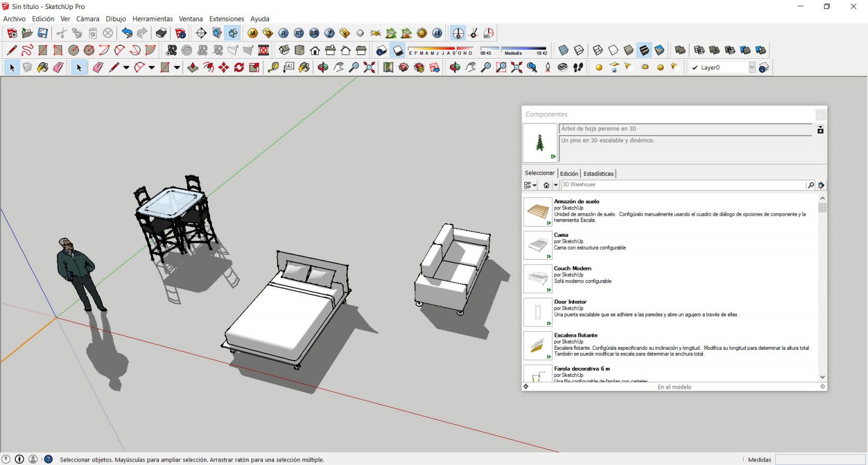
Task: Click the Cama component thumbnail
Action: 537,245
